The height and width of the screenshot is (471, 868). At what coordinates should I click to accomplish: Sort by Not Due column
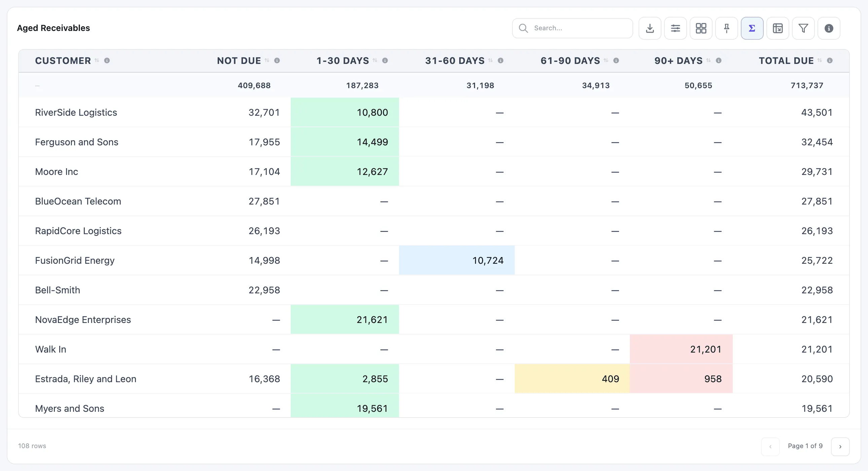pyautogui.click(x=267, y=60)
